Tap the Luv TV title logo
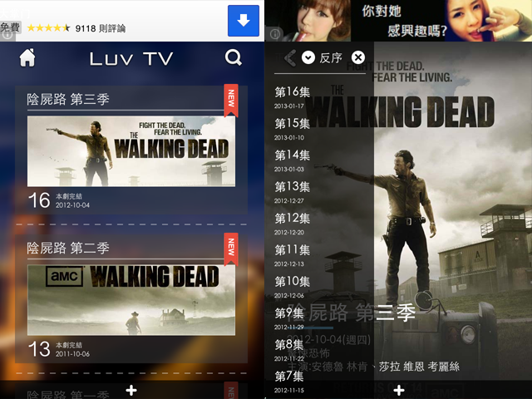Viewport: 532px width, 399px height. pyautogui.click(x=131, y=59)
